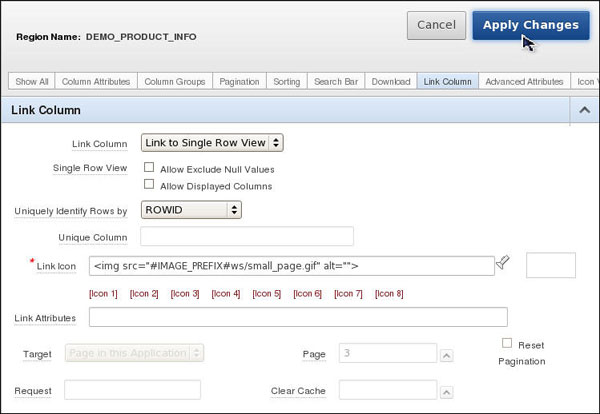Open the Uniquely Identify Rows by dropdown
The image size is (600, 414).
click(x=191, y=210)
